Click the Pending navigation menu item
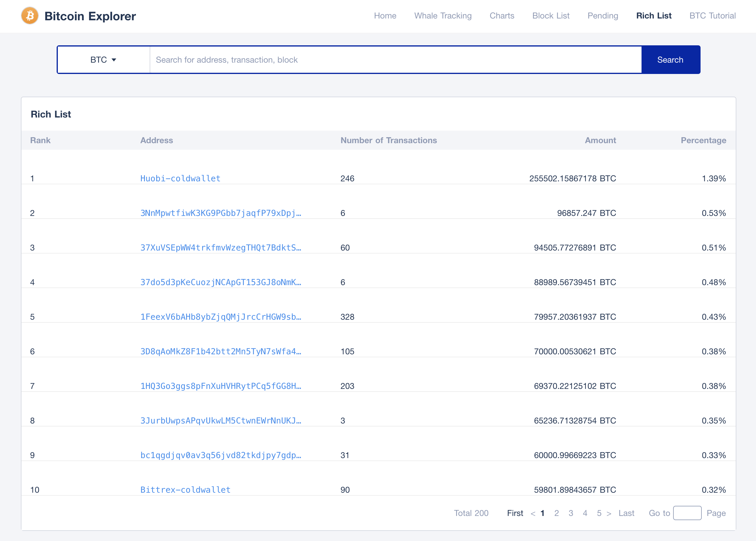756x541 pixels. [x=602, y=16]
